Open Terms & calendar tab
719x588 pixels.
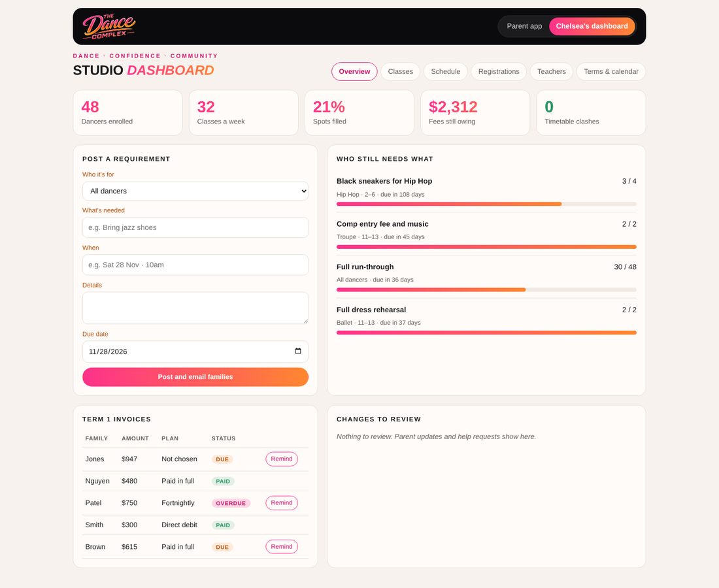(x=610, y=71)
